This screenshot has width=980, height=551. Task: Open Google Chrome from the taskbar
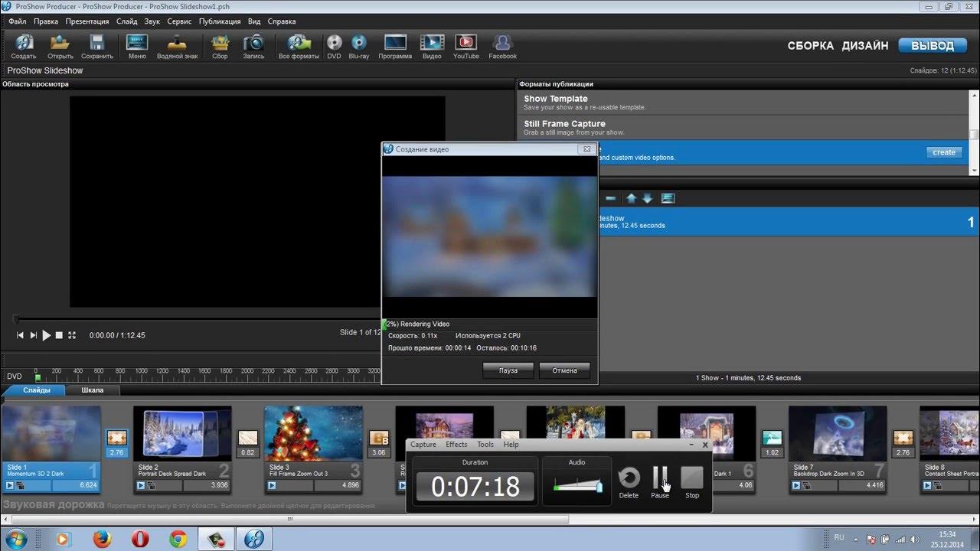178,539
